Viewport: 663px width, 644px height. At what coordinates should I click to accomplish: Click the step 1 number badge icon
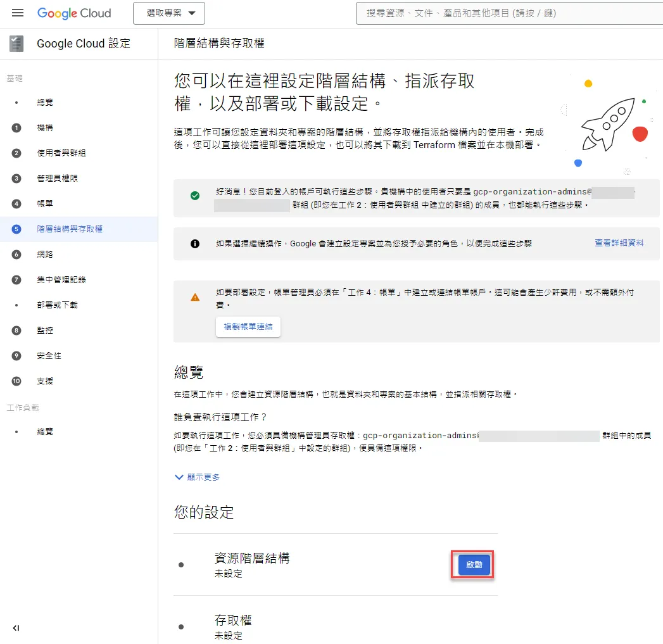pos(16,128)
